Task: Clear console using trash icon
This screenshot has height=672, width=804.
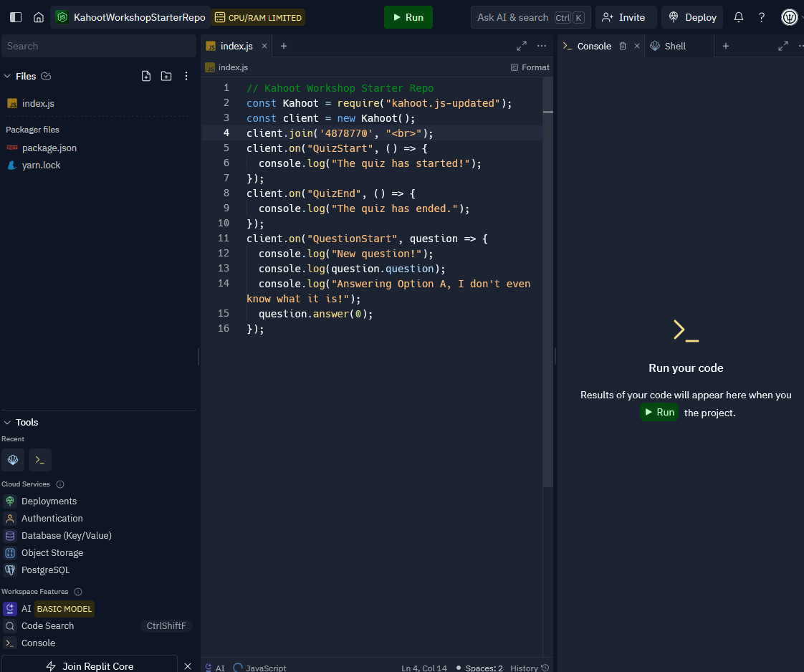Action: pyautogui.click(x=623, y=46)
